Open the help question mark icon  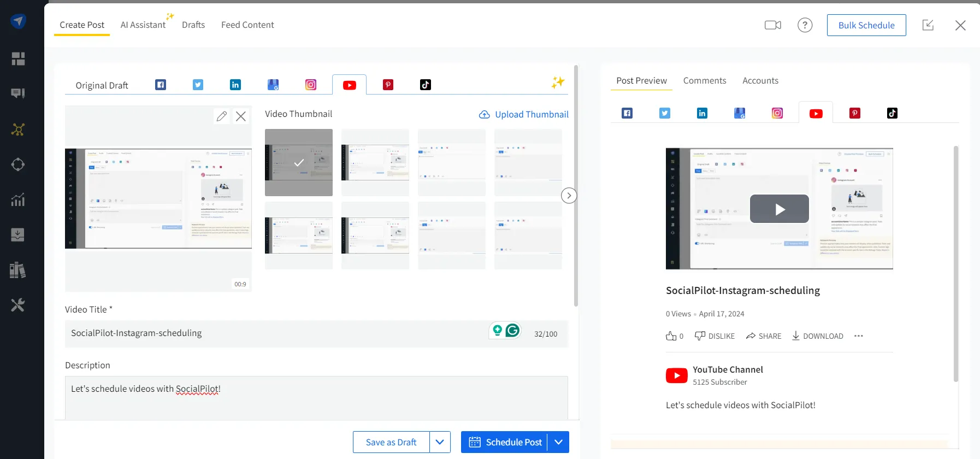[x=805, y=25]
